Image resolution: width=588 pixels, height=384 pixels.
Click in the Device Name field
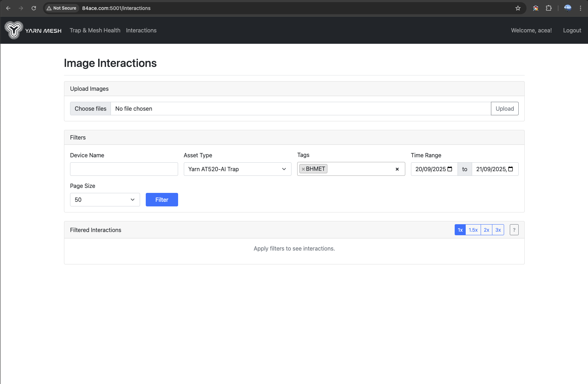pyautogui.click(x=124, y=169)
